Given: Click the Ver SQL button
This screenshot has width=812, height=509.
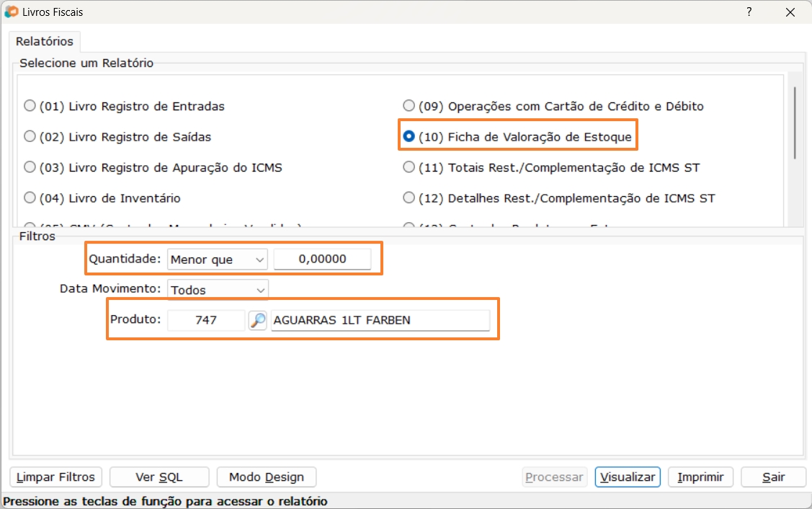Looking at the screenshot, I should [159, 477].
